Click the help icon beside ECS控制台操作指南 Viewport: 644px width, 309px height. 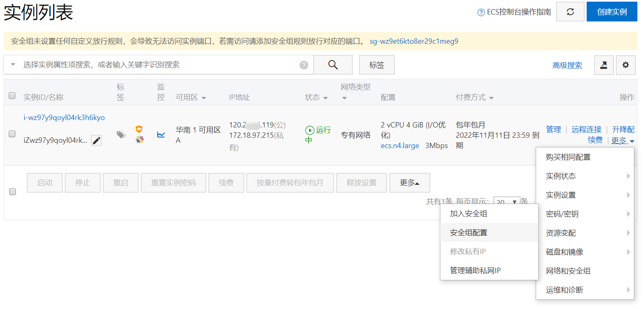pyautogui.click(x=481, y=12)
